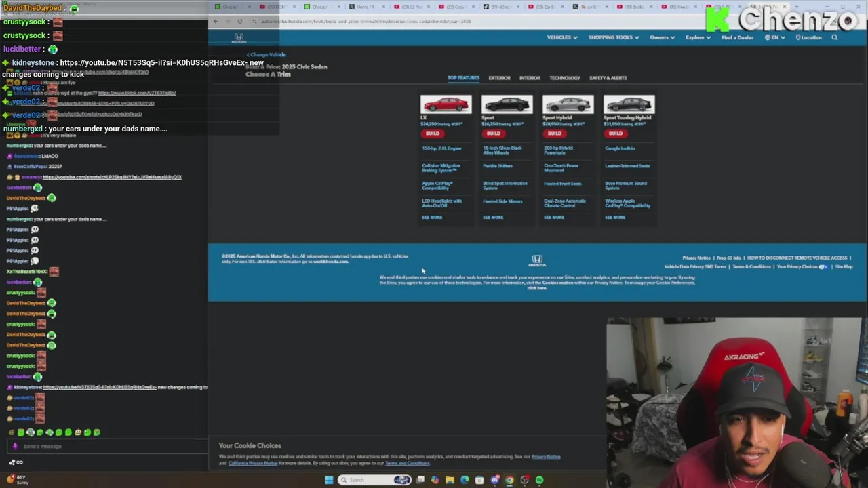Click the Change Vehicle link
Screen dimensions: 868x488
click(x=267, y=54)
